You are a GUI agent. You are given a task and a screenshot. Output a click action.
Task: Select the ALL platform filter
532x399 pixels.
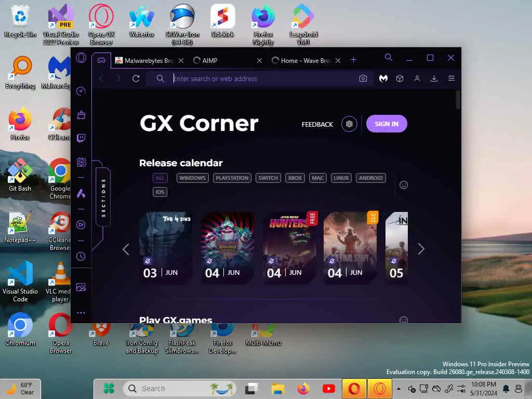160,178
